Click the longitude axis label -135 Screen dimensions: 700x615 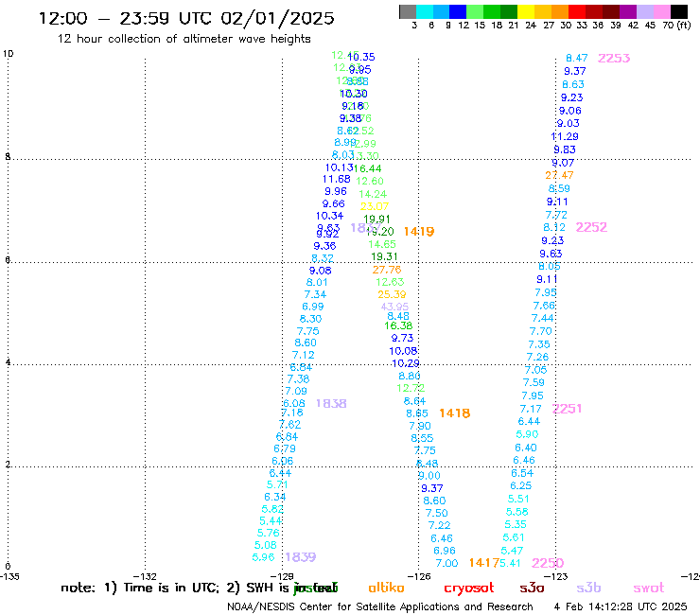click(9, 576)
